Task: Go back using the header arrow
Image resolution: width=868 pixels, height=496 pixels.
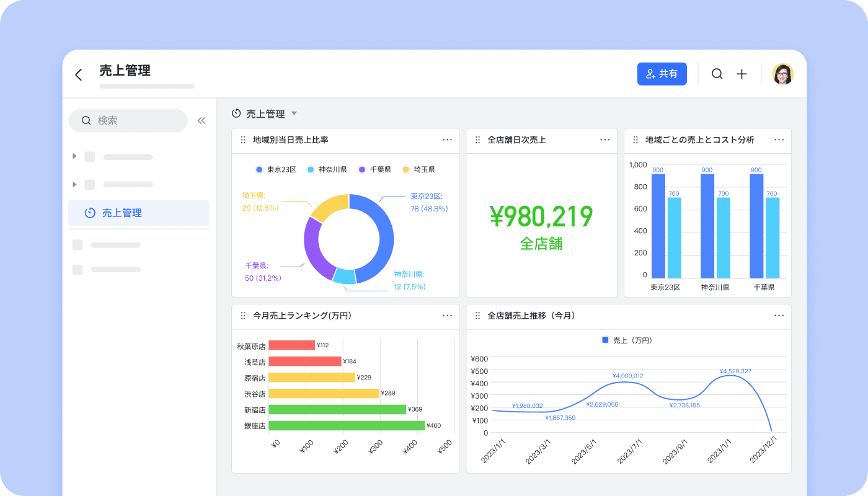Action: [79, 75]
